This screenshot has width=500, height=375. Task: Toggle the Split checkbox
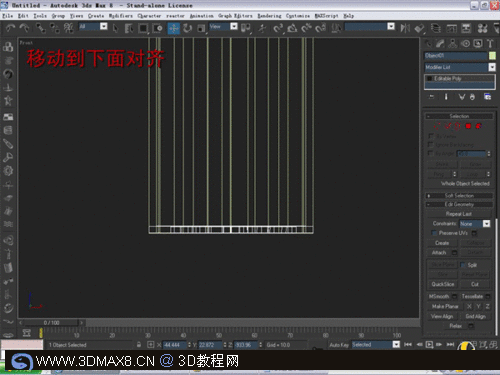(x=463, y=265)
